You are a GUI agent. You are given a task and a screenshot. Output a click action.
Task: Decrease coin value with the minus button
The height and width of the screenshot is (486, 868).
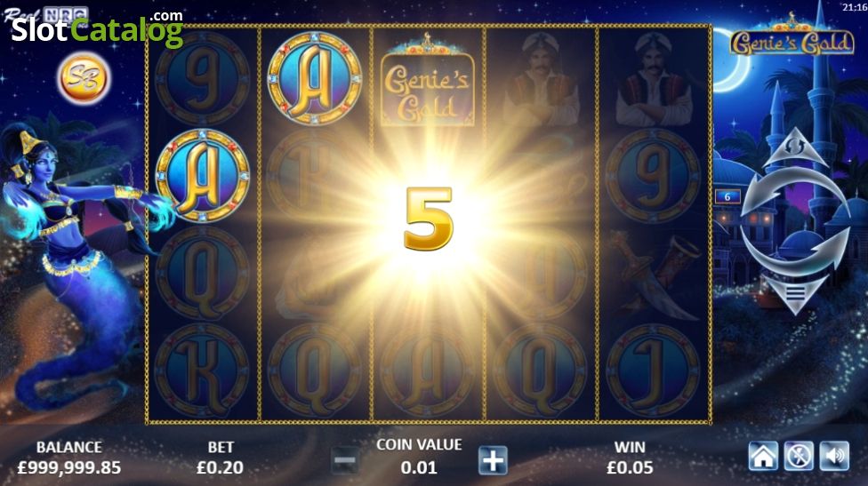click(344, 460)
